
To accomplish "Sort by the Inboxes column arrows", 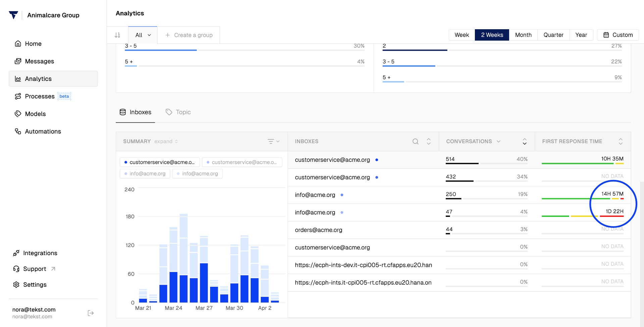I will tap(429, 141).
